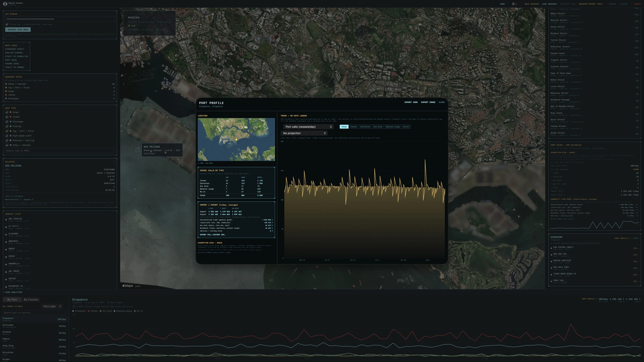The width and height of the screenshot is (644, 362).
Task: Click the SEA PELICAN target reticle on map
Action: 138,150
